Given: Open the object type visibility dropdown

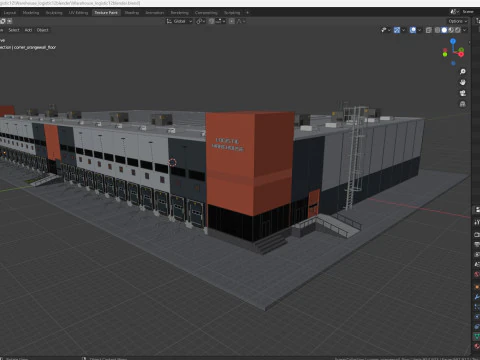Looking at the screenshot, I should 386,30.
